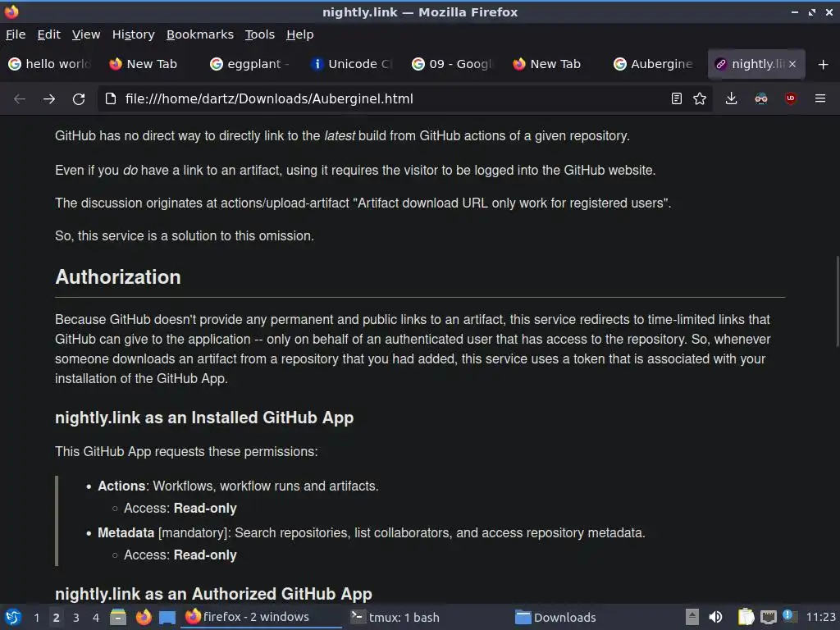Switch to workspace 2

56,618
